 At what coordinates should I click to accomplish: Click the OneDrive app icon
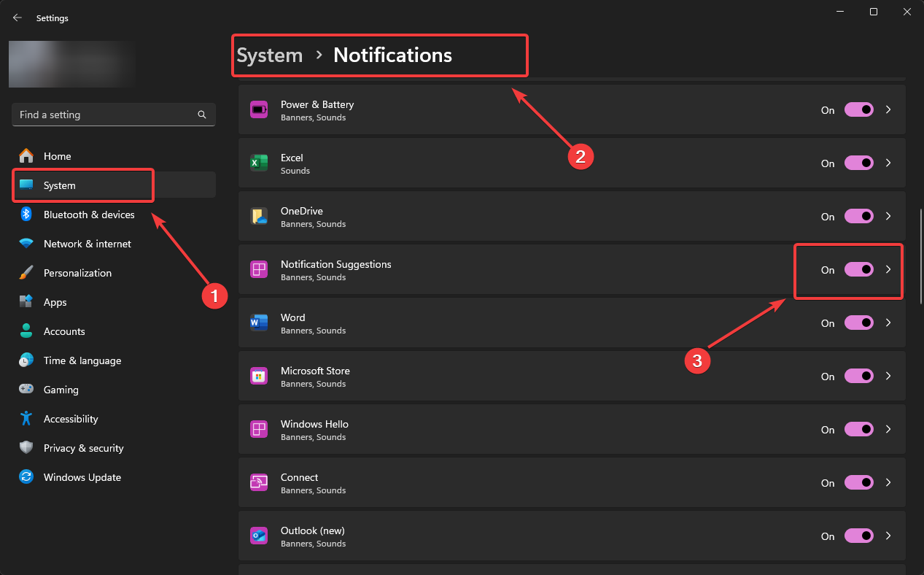pos(259,217)
